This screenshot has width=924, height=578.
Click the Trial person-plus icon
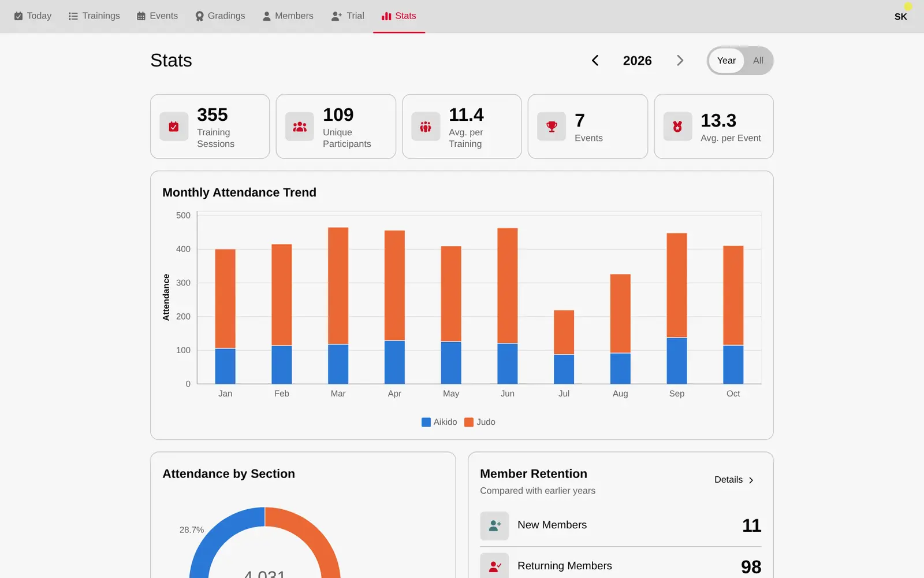337,16
